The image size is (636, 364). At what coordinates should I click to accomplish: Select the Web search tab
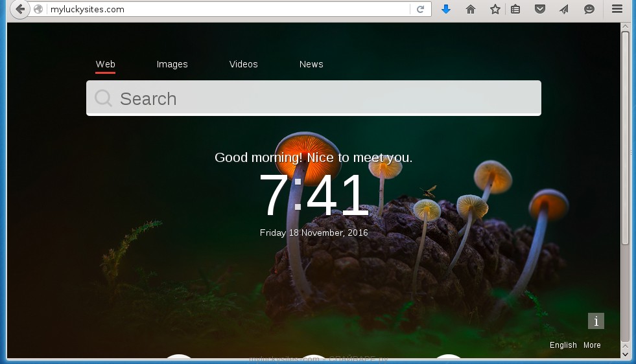[105, 64]
